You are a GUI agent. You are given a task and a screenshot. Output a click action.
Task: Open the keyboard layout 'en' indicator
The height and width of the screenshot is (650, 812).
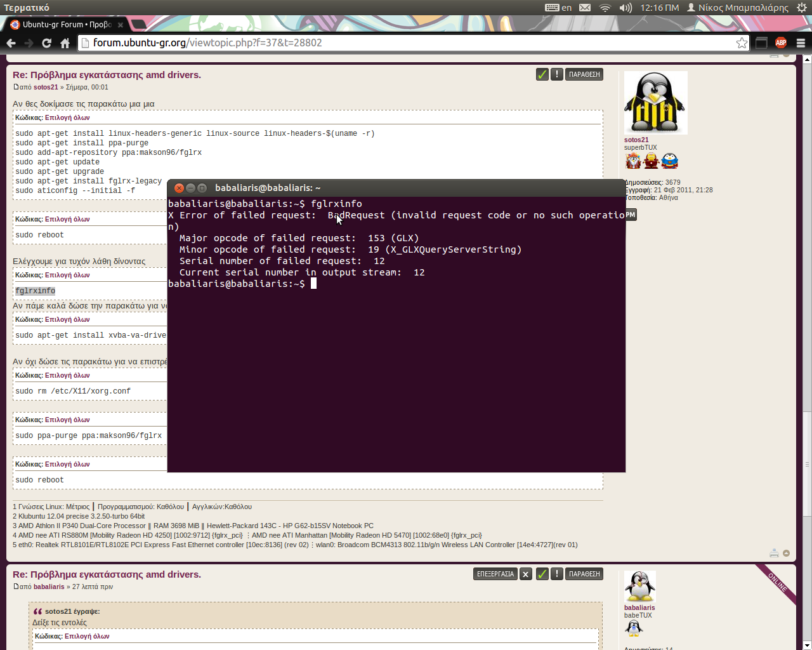pyautogui.click(x=559, y=8)
